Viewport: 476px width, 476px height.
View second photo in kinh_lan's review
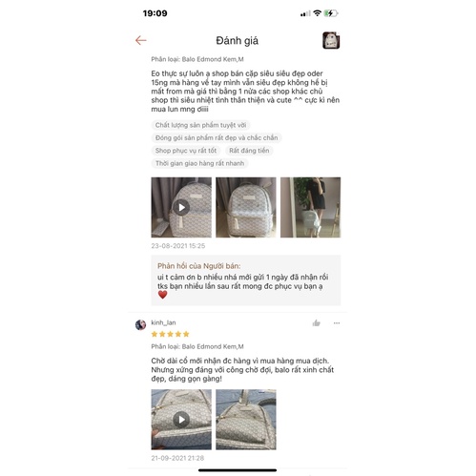[246, 420]
